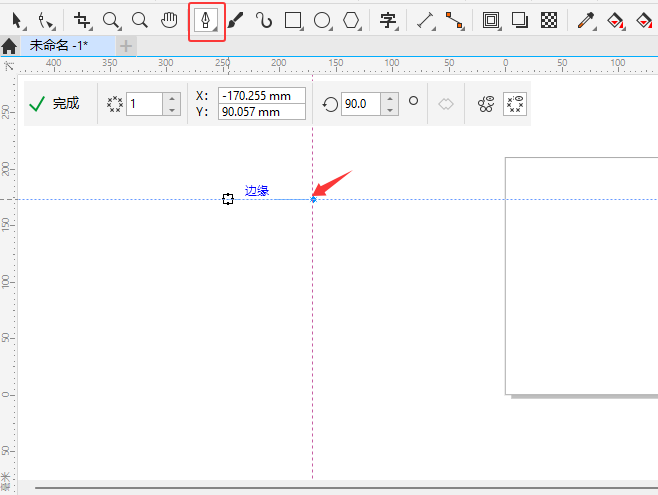The image size is (658, 495).
Task: Select the Dimension line tool
Action: (x=426, y=20)
